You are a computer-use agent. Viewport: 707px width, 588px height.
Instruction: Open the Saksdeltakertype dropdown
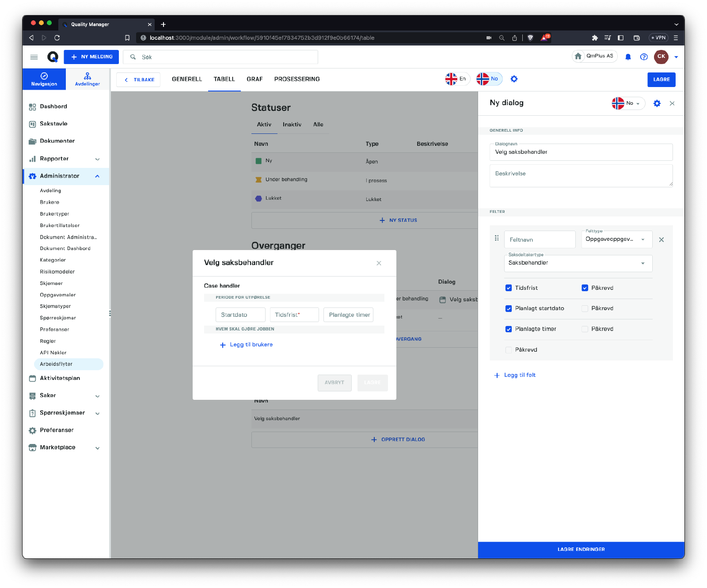[578, 263]
